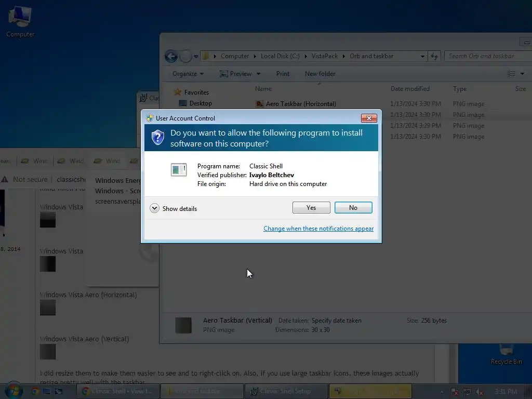
Task: Open the Organize menu in Explorer
Action: (188, 74)
